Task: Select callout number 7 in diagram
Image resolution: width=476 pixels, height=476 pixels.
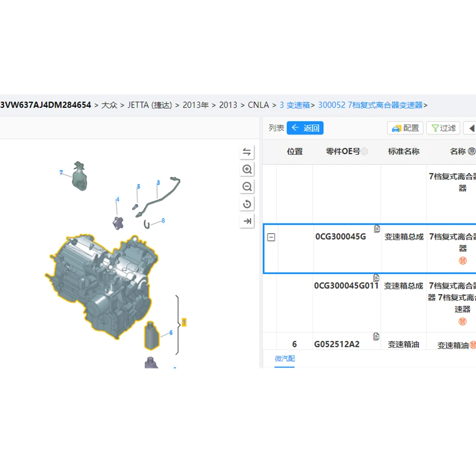Action: [61, 172]
